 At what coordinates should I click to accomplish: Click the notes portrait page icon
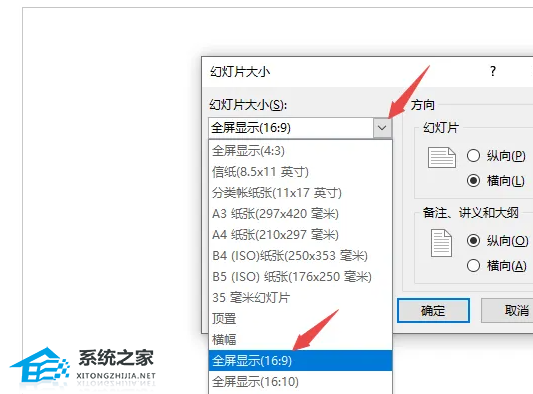441,243
